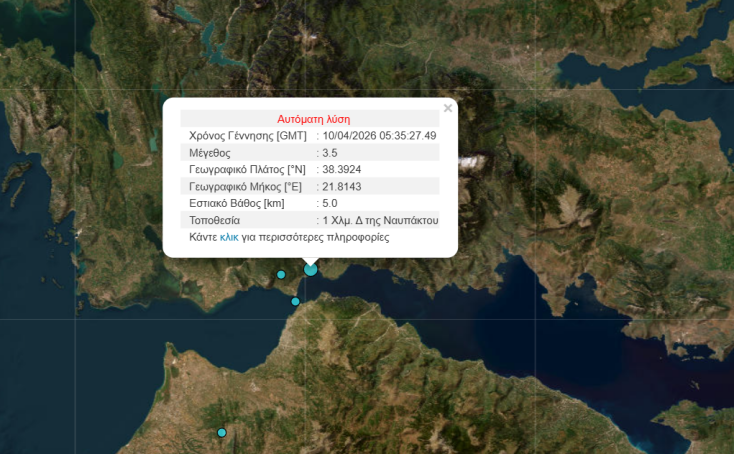Click the magnitude value 3.5
The image size is (734, 454).
click(330, 153)
